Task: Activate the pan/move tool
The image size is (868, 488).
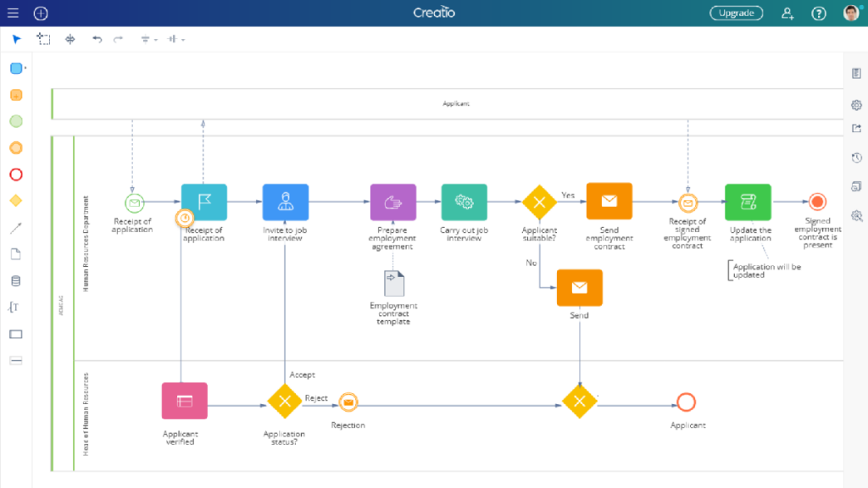Action: click(x=70, y=38)
